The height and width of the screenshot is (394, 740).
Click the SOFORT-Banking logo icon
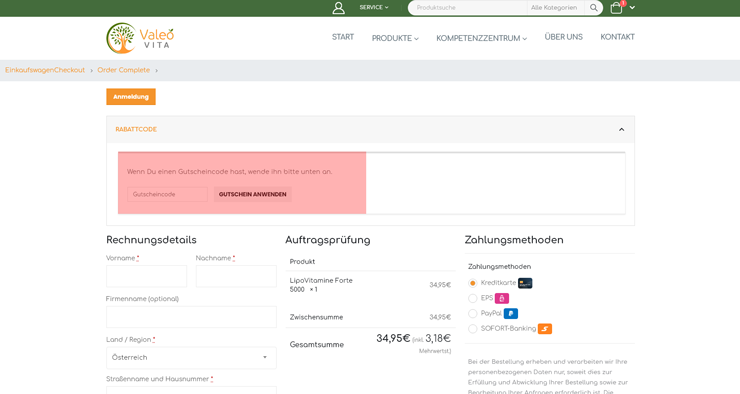point(545,329)
